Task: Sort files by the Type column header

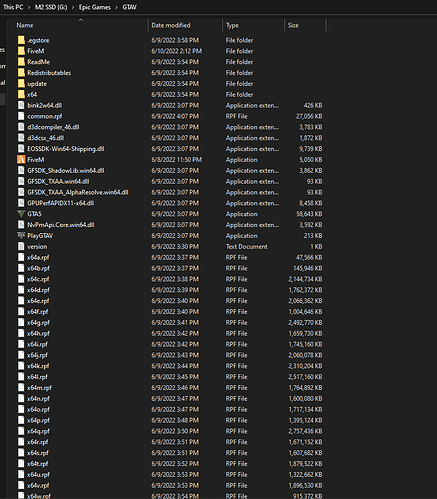Action: [x=232, y=25]
